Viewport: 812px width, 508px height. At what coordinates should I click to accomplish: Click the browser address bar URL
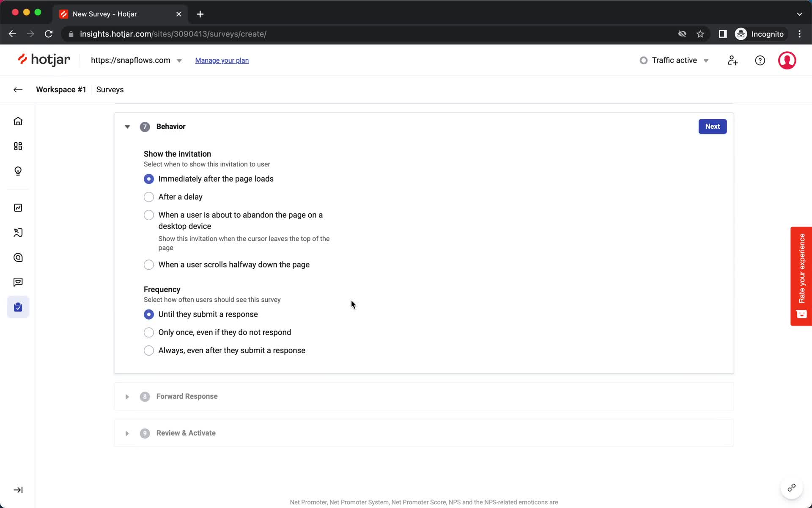pos(173,34)
